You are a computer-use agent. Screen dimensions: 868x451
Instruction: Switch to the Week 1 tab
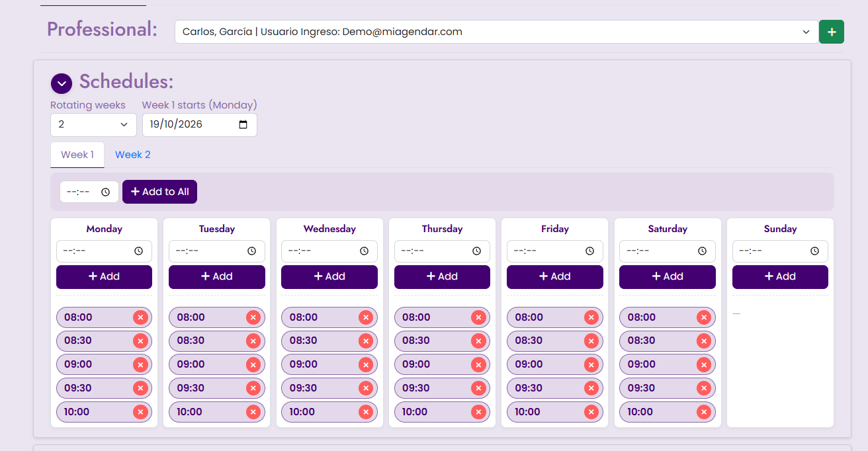[x=77, y=155]
